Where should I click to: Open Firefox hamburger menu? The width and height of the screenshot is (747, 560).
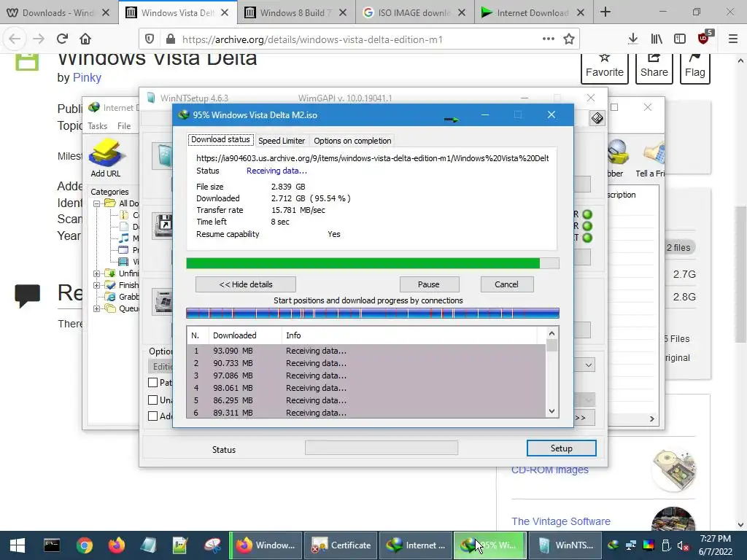tap(733, 39)
